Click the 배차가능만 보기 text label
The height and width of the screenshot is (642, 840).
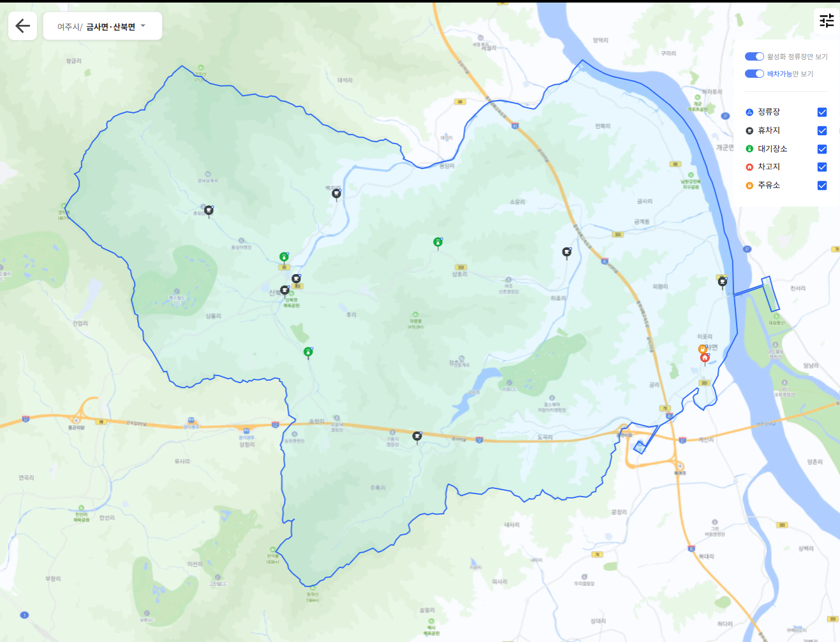[790, 74]
